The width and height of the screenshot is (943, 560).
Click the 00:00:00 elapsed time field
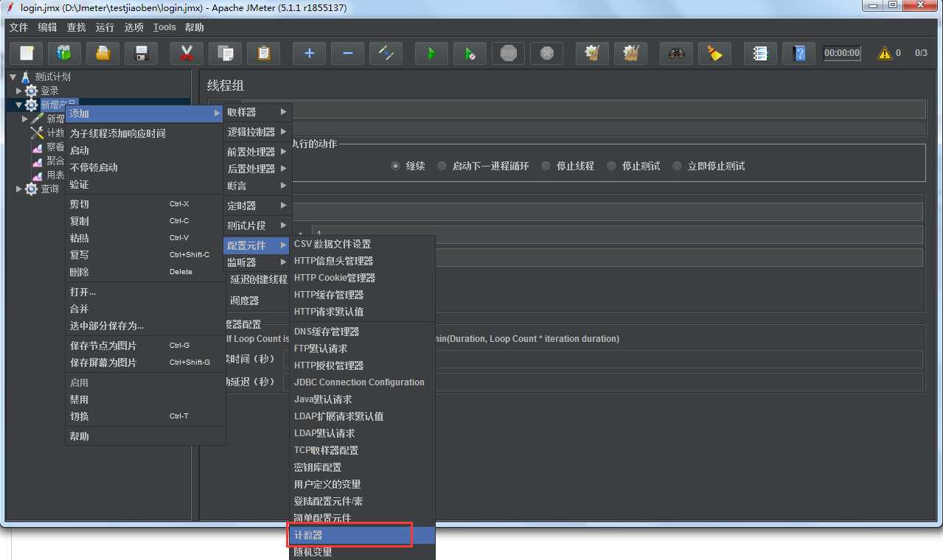[x=842, y=53]
